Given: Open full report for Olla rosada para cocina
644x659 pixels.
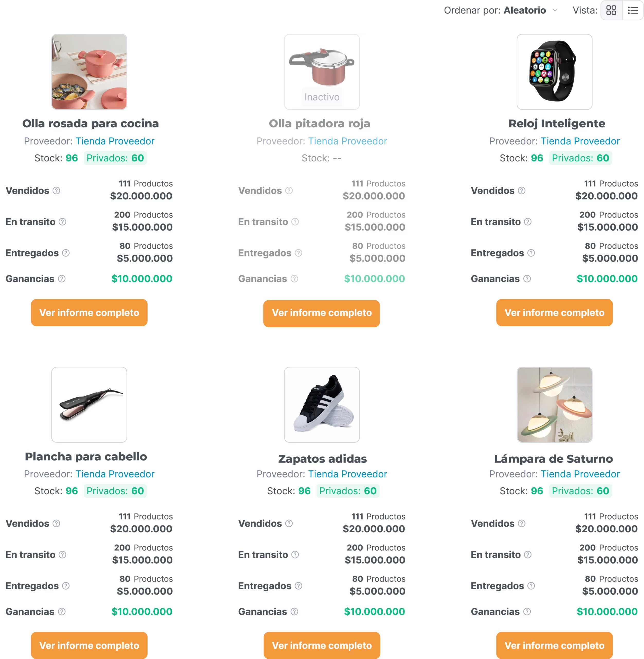Looking at the screenshot, I should [89, 313].
